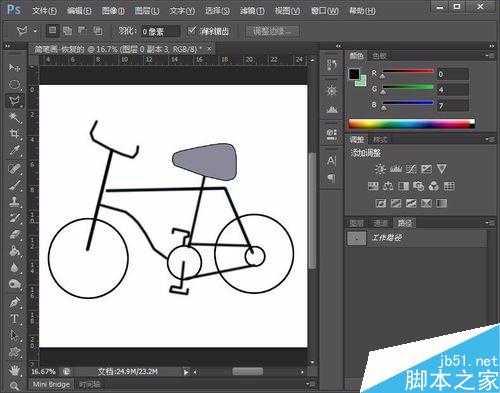Close the document tab
Viewport: 500px width, 393px height.
[209, 49]
